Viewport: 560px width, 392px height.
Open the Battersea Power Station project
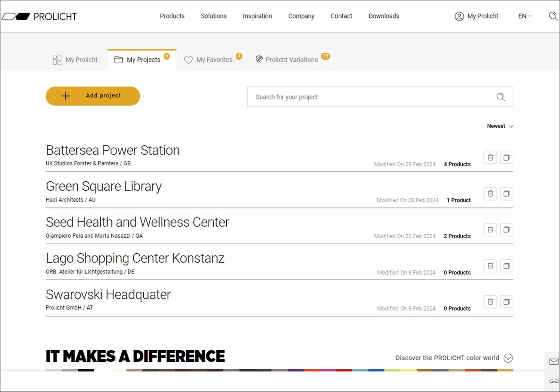[x=113, y=150]
